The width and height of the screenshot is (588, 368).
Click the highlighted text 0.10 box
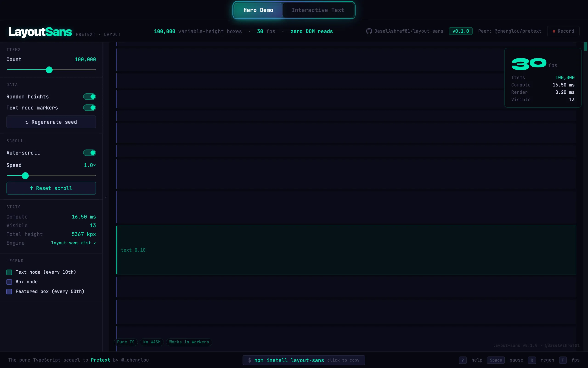[x=346, y=250]
